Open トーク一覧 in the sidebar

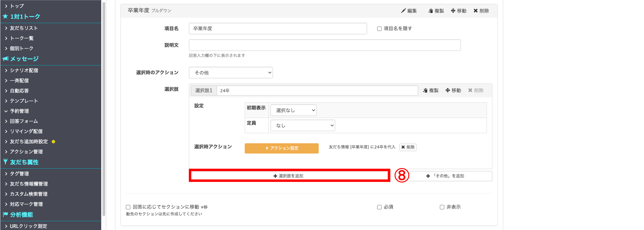point(21,38)
